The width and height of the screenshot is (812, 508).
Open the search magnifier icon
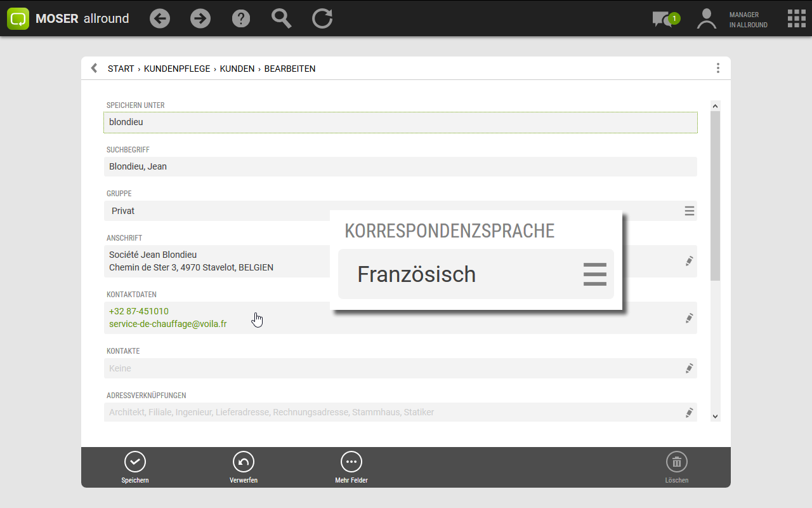coord(282,18)
